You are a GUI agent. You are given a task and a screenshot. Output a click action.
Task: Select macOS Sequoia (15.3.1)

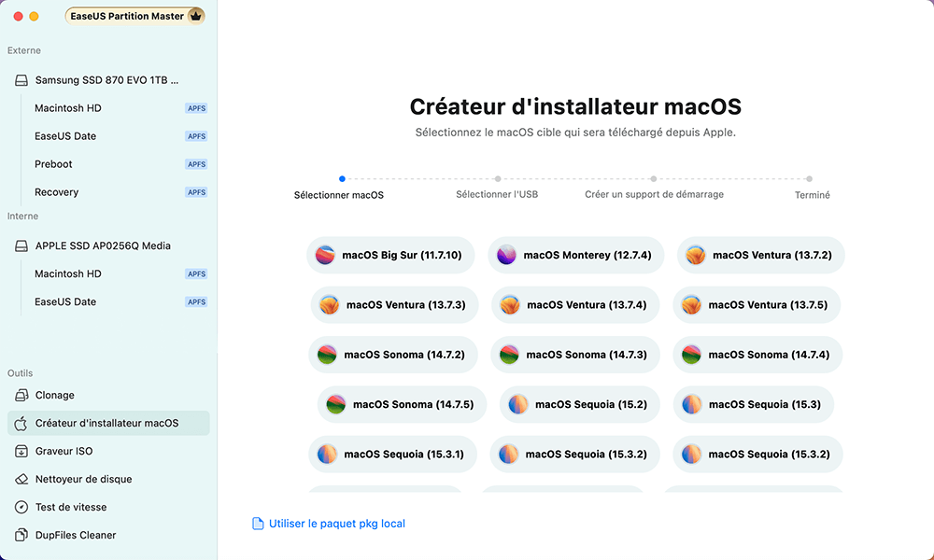tap(392, 455)
